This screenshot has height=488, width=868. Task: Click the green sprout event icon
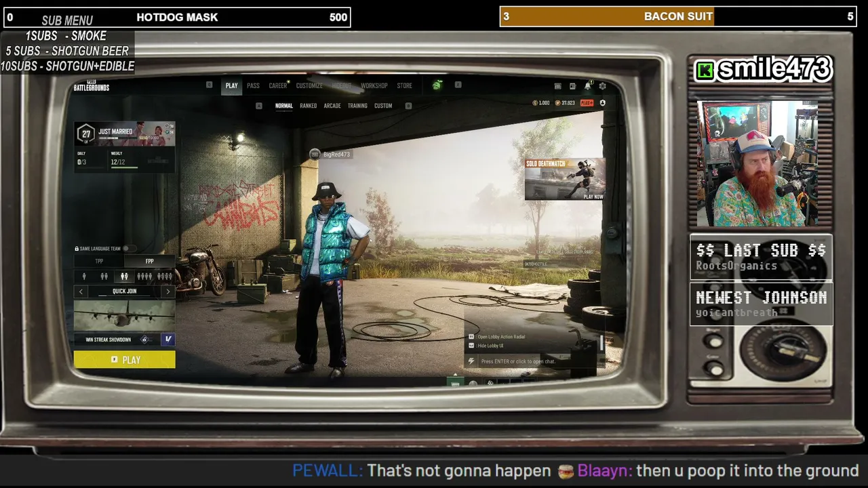coord(437,85)
